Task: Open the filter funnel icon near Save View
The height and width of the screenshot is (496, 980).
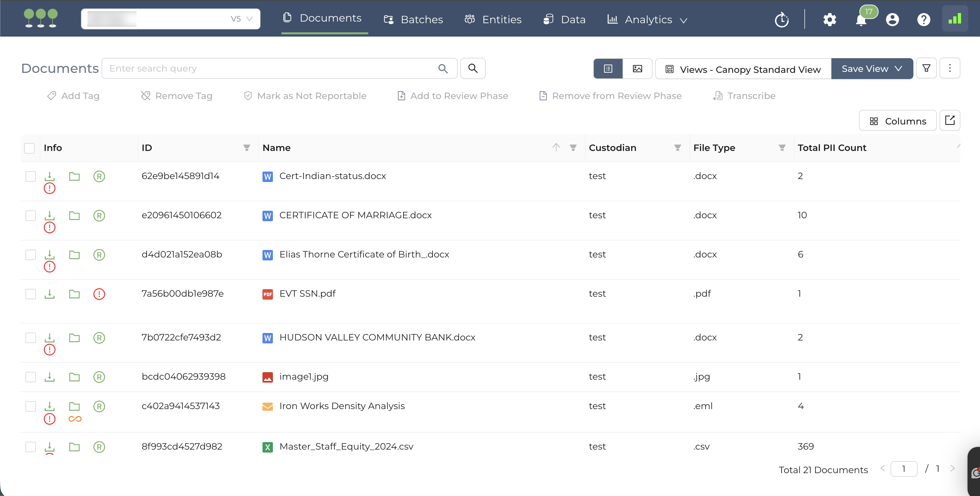Action: click(926, 69)
